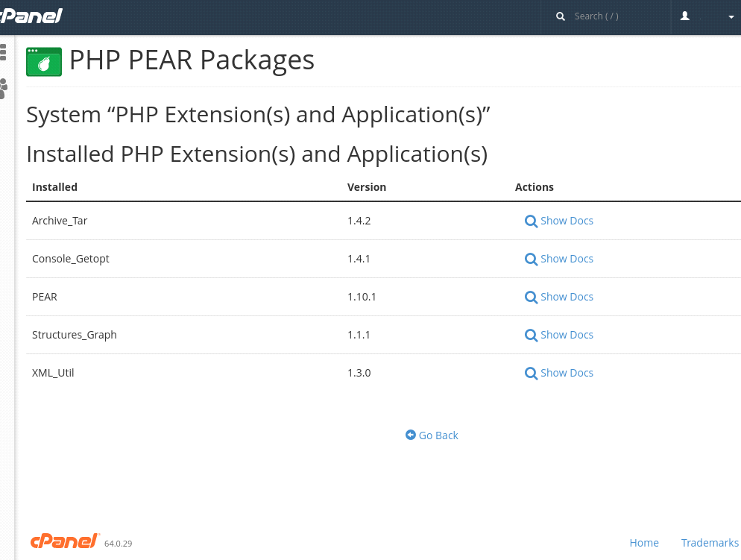Viewport: 741px width, 560px height.
Task: Select the Archive_Tar package name
Action: tap(60, 221)
